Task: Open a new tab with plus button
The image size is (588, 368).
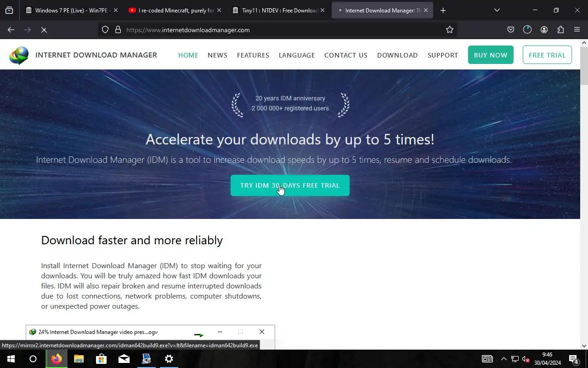Action: pos(443,10)
